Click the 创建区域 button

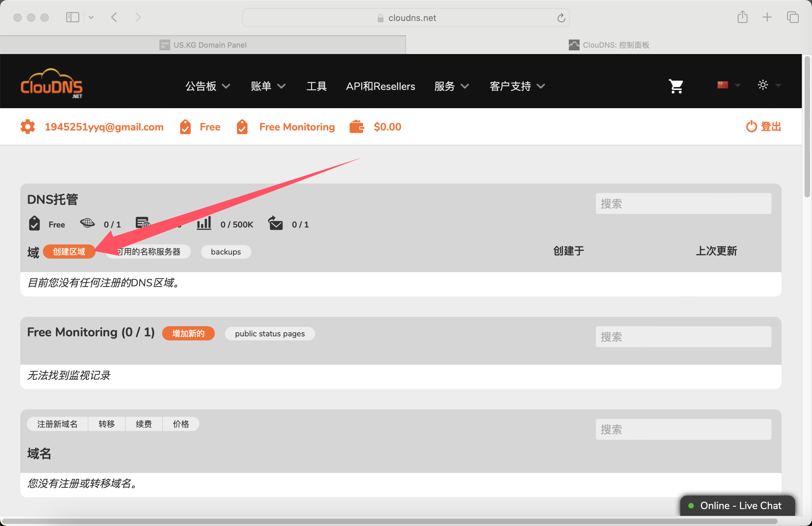click(69, 252)
